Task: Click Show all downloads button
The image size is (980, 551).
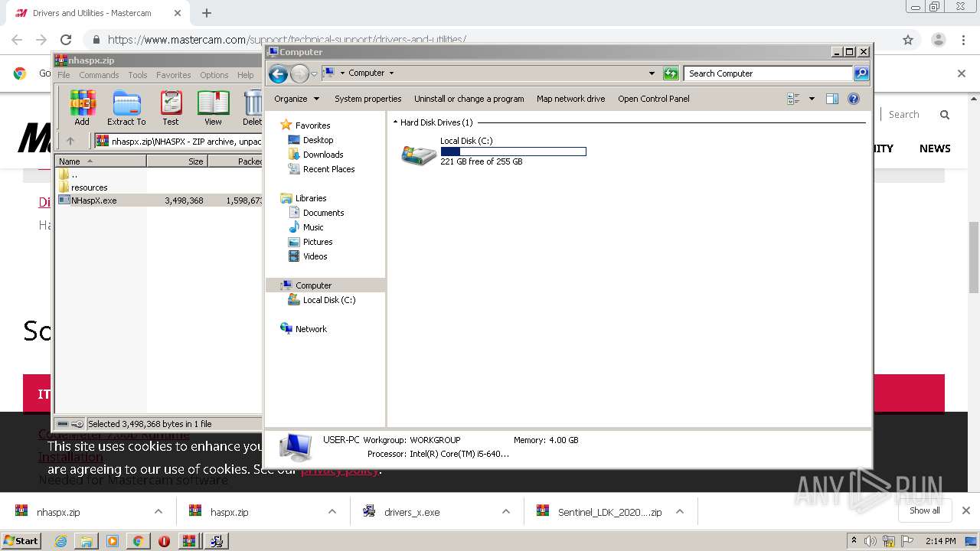Action: pyautogui.click(x=925, y=510)
